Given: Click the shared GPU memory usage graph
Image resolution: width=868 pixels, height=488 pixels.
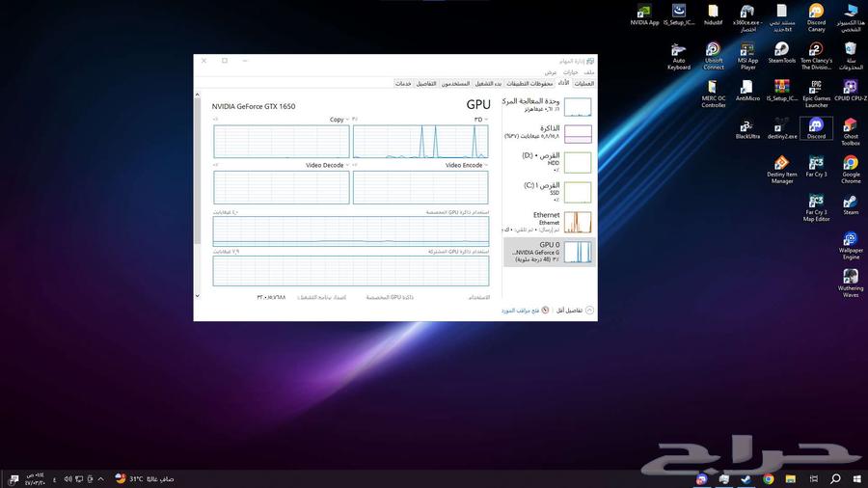Looking at the screenshot, I should point(351,271).
